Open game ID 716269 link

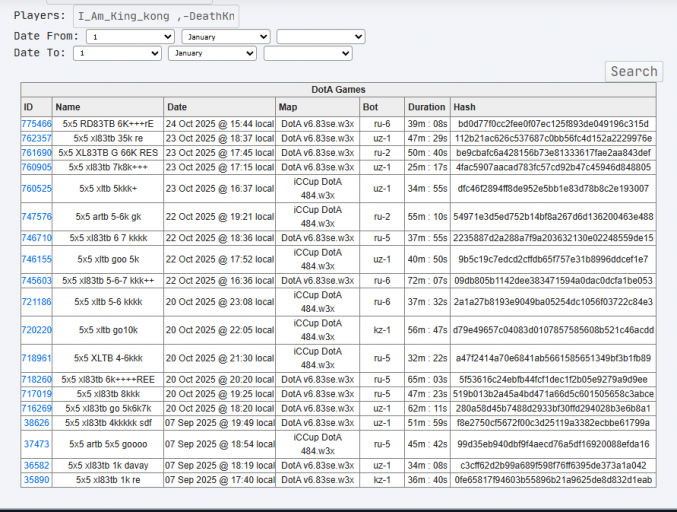tap(36, 408)
